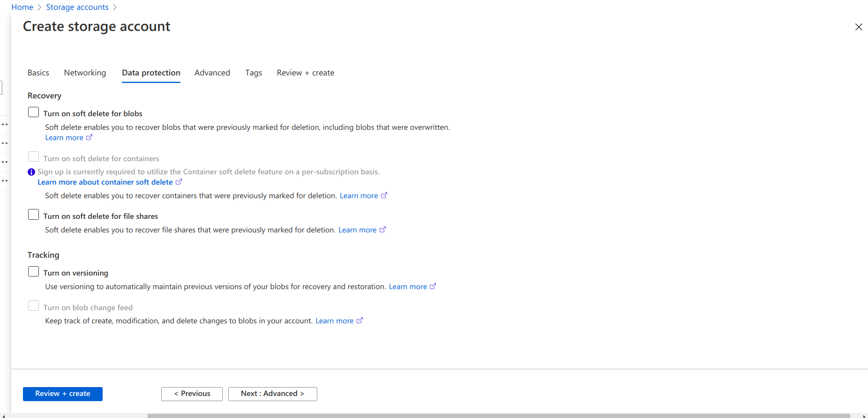The height and width of the screenshot is (418, 868).
Task: Close the Create storage account pane
Action: coord(858,27)
